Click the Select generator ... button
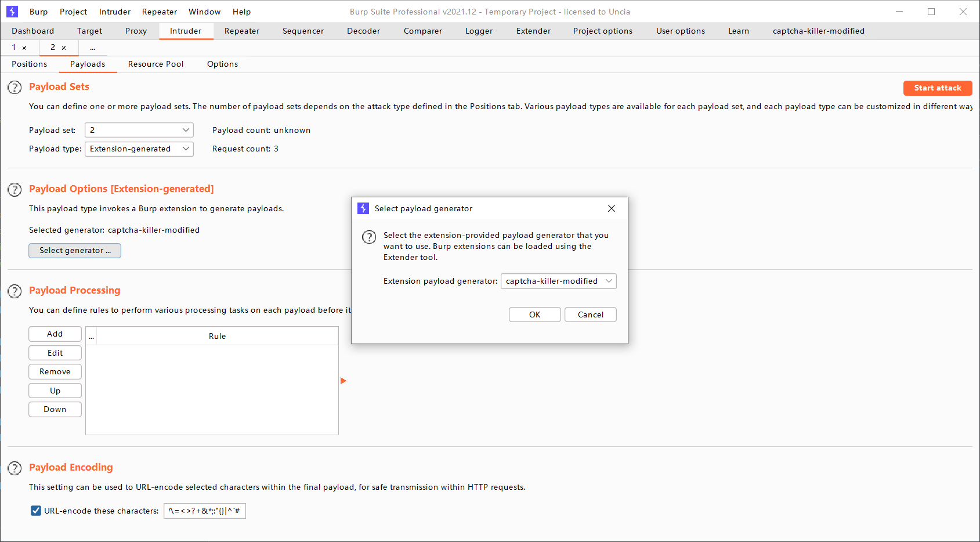Viewport: 980px width, 542px height. coord(75,251)
